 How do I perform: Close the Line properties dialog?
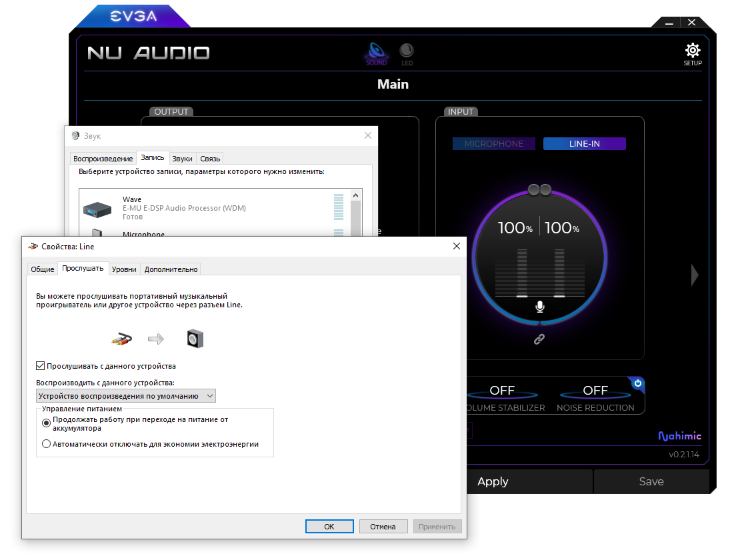pyautogui.click(x=457, y=246)
